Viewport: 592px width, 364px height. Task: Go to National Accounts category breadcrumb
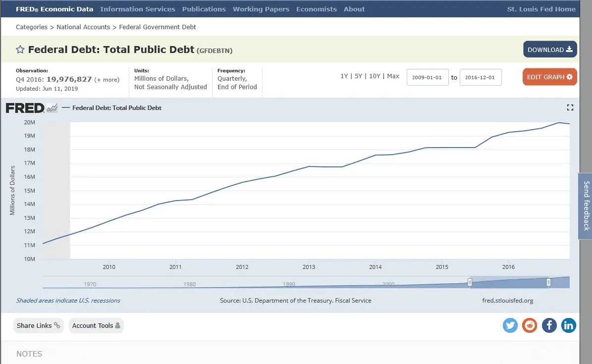[x=83, y=27]
